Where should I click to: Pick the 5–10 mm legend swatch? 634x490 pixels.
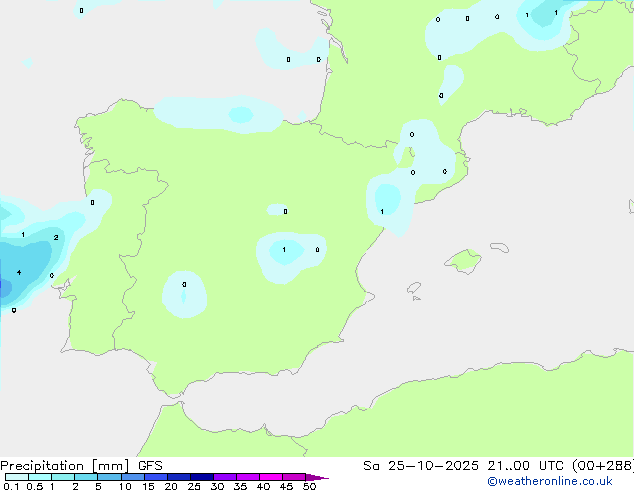(109, 477)
